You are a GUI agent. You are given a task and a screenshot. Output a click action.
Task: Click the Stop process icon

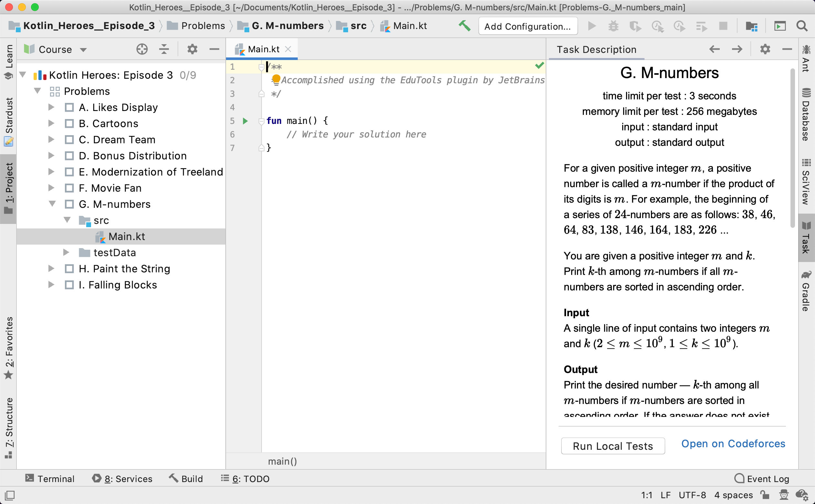(x=724, y=26)
